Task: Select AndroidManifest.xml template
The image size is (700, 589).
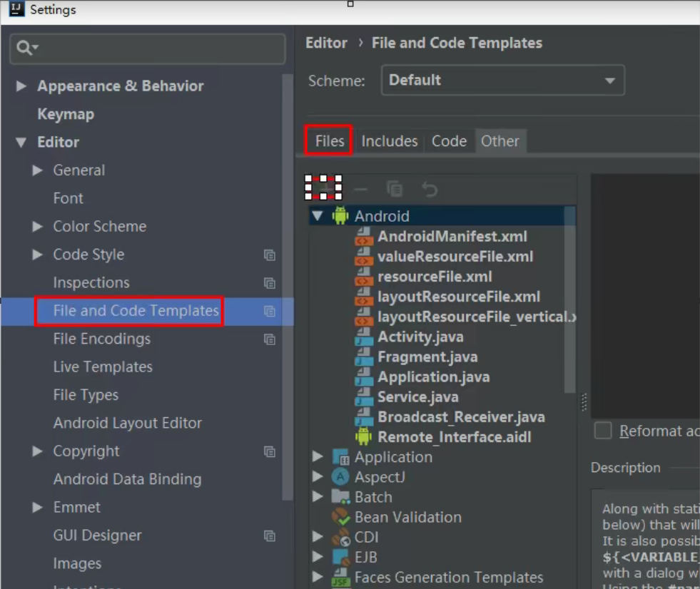Action: point(452,237)
